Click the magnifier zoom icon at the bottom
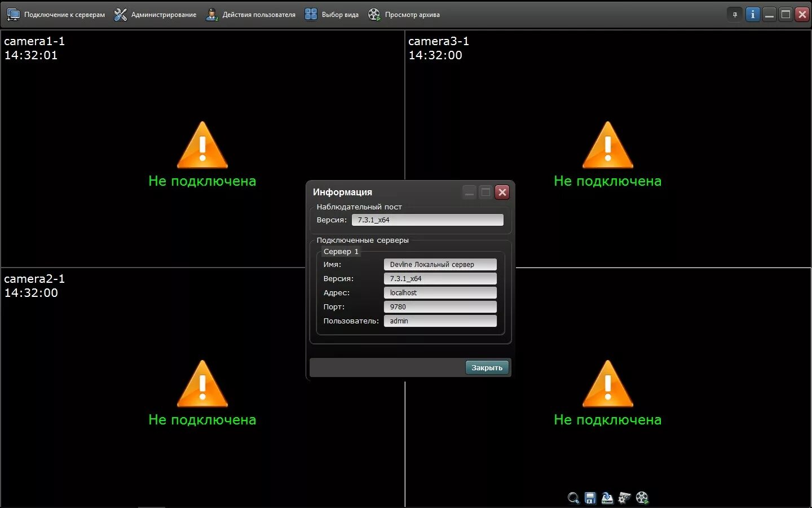 (x=573, y=498)
